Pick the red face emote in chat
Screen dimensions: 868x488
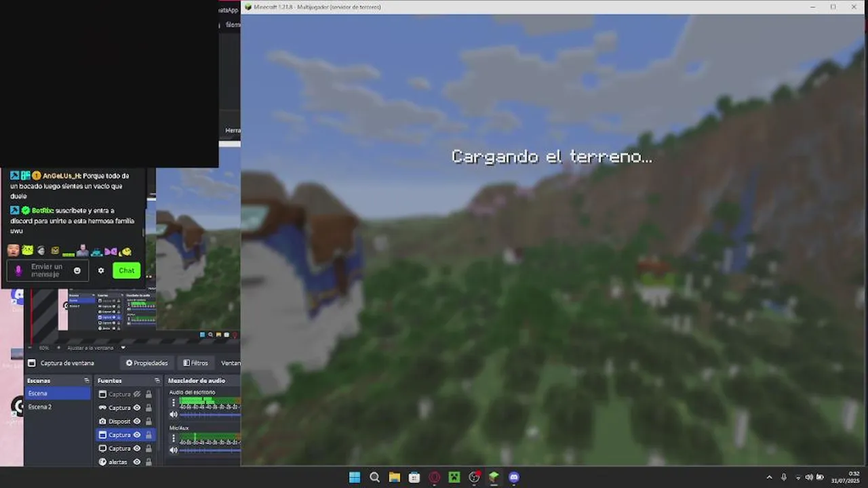point(13,251)
